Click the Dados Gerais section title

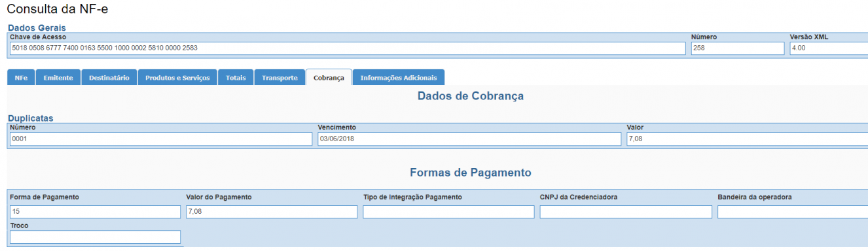(x=37, y=28)
